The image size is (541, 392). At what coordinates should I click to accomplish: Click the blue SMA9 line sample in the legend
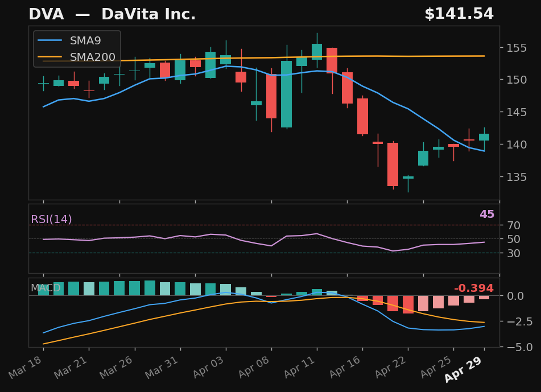click(x=49, y=41)
